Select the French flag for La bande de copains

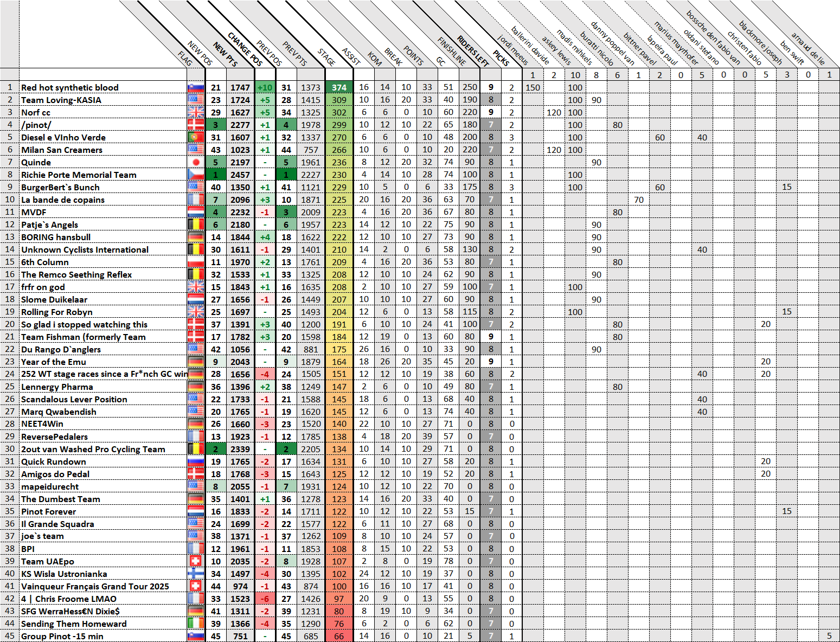(196, 200)
